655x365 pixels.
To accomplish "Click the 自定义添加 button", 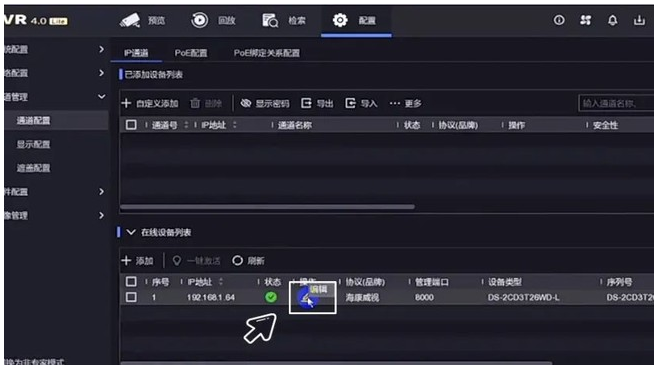I will click(x=150, y=103).
